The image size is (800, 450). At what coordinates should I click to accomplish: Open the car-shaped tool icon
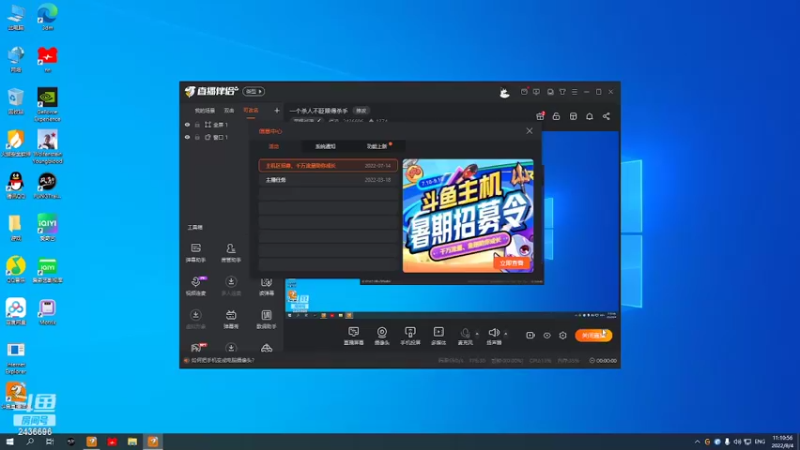coord(266,348)
